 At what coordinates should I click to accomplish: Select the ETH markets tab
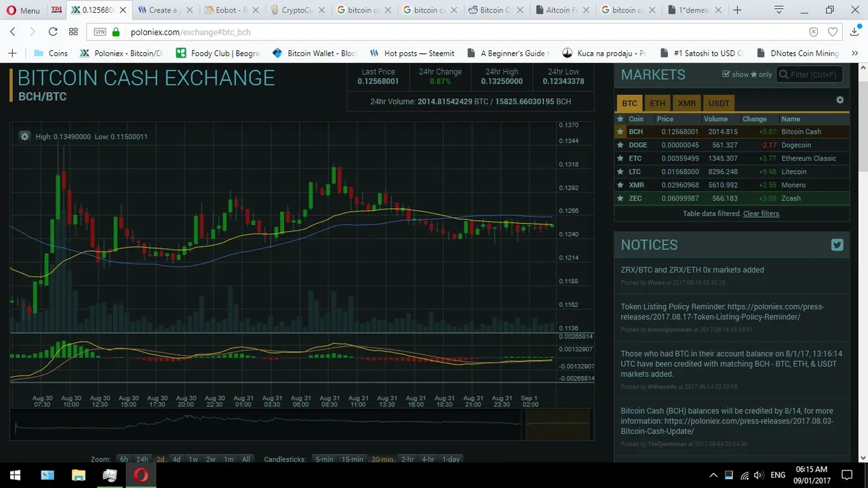(657, 103)
